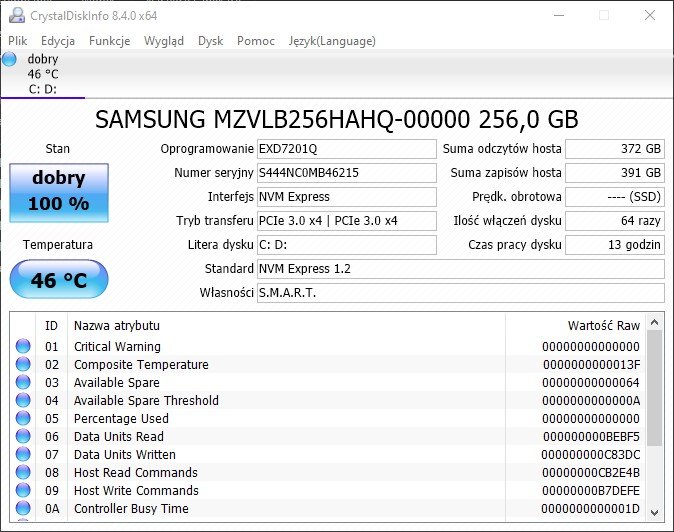Open the Wygląd menu
This screenshot has width=674, height=532.
click(164, 41)
